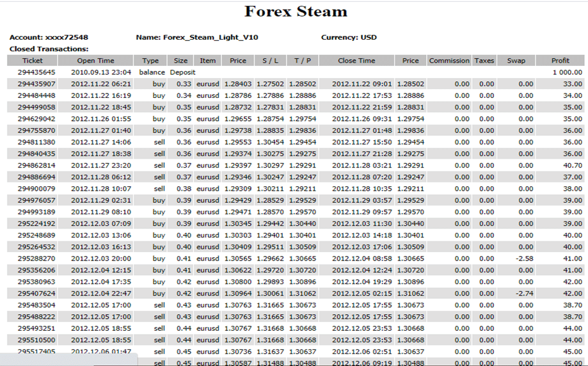Select ticket number 295493251
The height and width of the screenshot is (366, 588).
(x=36, y=328)
